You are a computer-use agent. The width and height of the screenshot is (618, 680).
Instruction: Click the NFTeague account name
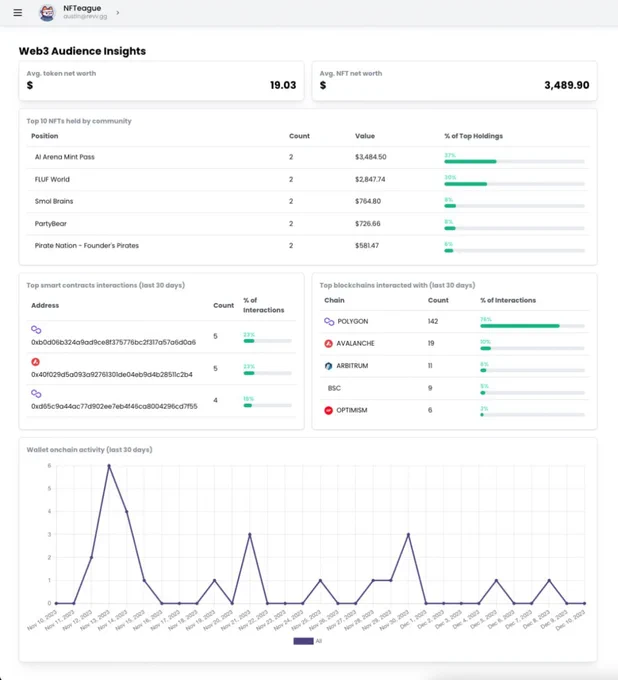[82, 8]
